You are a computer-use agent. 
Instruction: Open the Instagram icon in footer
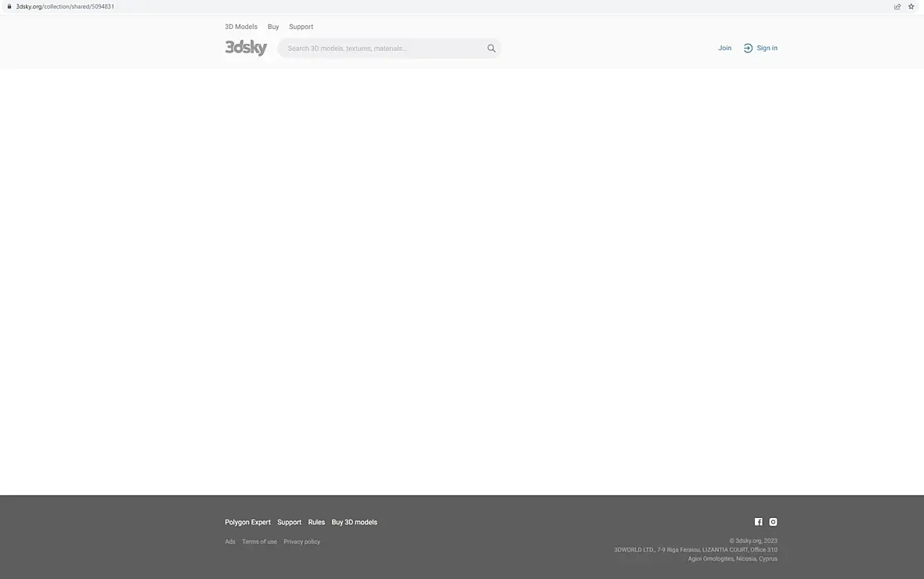pyautogui.click(x=773, y=522)
